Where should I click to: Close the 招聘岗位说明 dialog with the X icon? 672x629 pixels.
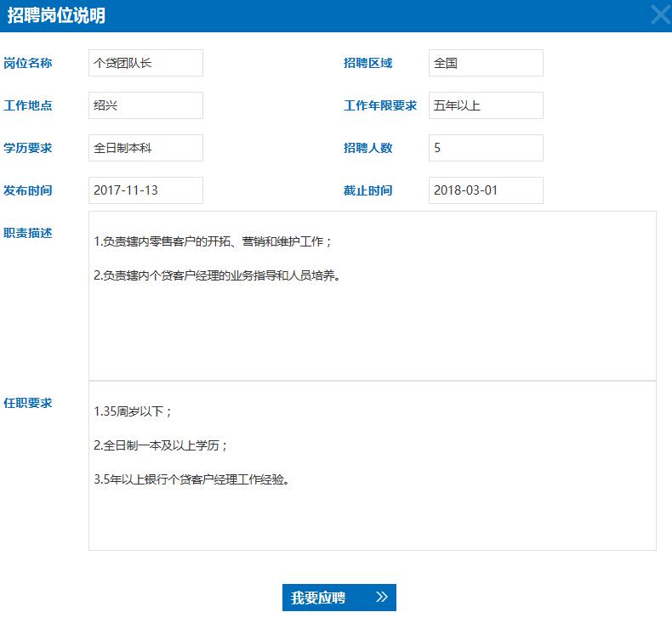tap(659, 15)
